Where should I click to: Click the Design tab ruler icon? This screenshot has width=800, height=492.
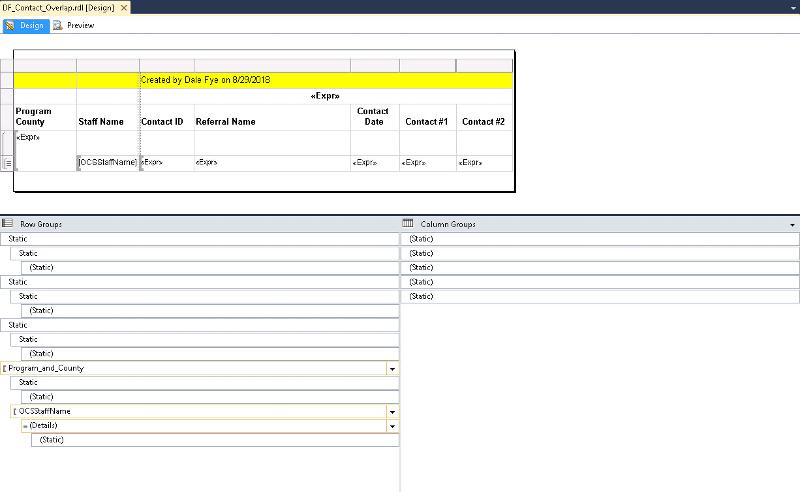click(10, 26)
